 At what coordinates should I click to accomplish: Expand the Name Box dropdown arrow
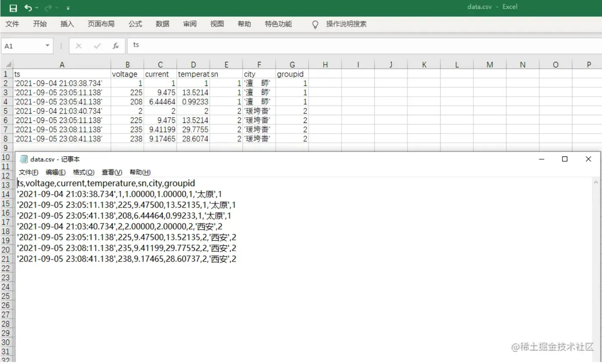[x=48, y=46]
